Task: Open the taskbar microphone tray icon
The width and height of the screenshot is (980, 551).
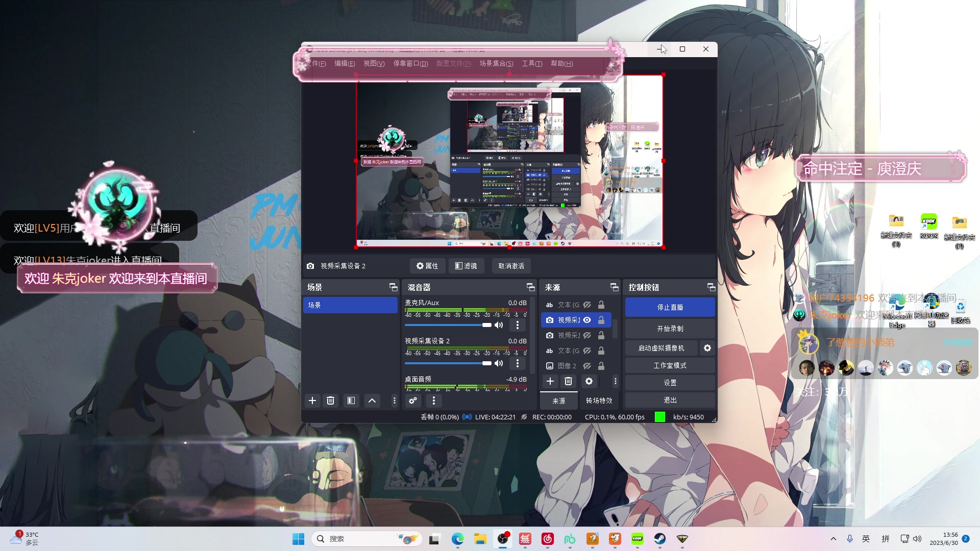Action: (x=850, y=539)
